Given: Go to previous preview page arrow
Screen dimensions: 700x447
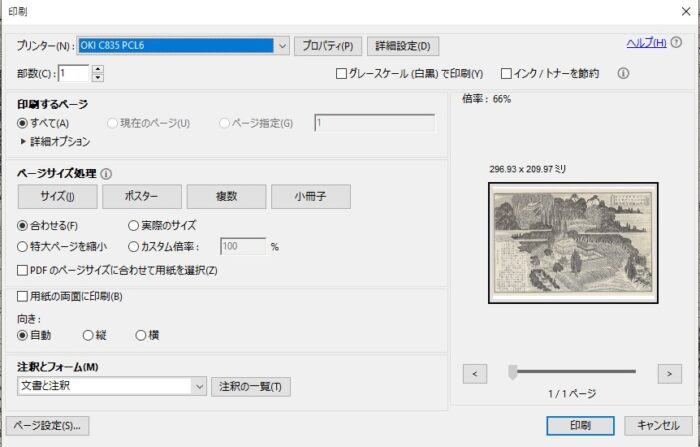Looking at the screenshot, I should [x=475, y=374].
